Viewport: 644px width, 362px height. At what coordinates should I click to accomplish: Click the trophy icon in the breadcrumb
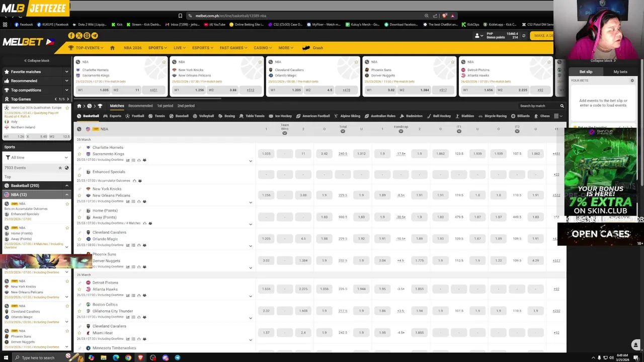coord(100,106)
